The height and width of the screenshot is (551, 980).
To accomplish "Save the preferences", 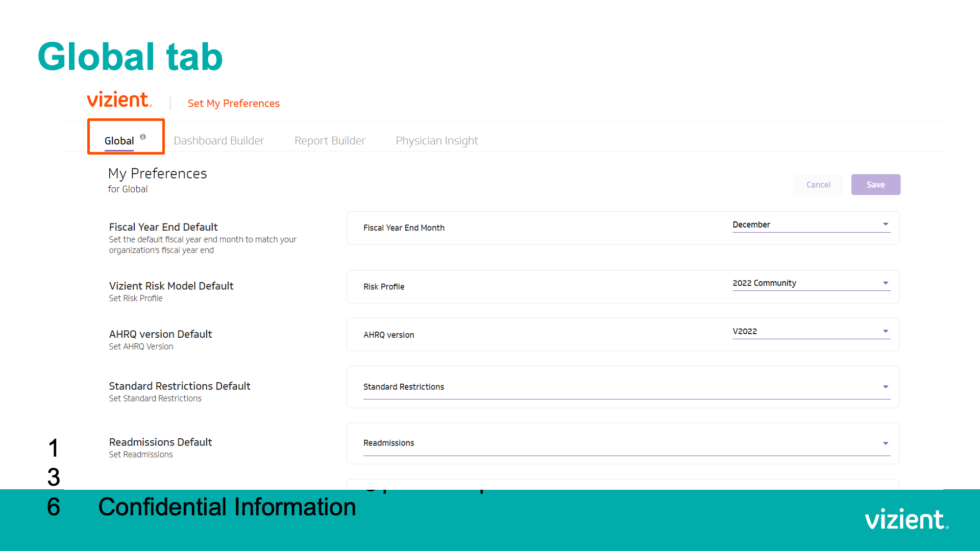I will point(876,185).
